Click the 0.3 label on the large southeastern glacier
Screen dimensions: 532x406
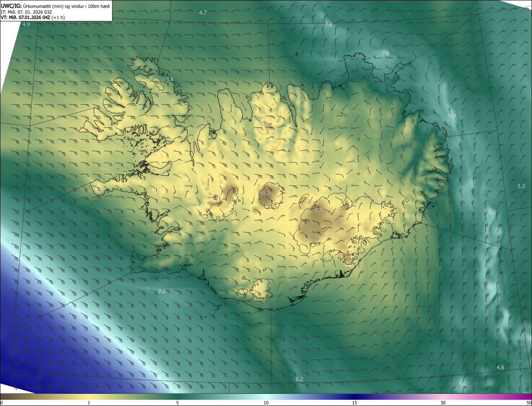click(318, 210)
